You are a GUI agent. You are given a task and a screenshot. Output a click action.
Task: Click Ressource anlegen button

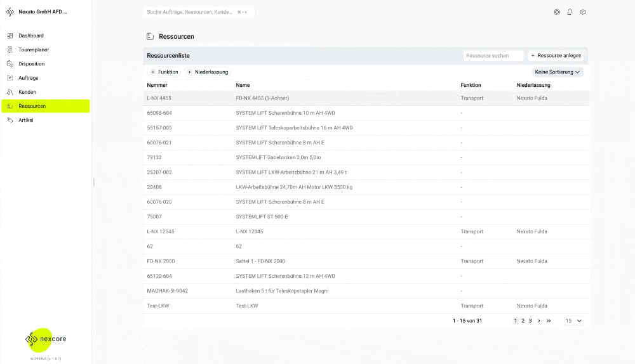point(556,56)
